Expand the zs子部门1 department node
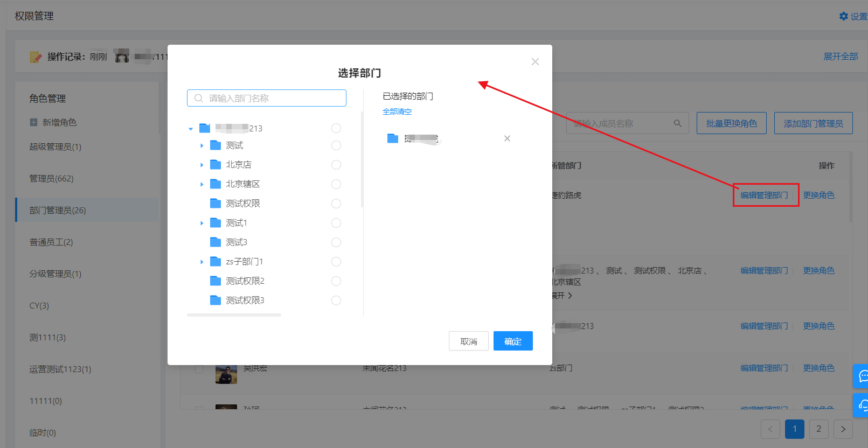Screen dimensions: 868x448 click(x=202, y=262)
